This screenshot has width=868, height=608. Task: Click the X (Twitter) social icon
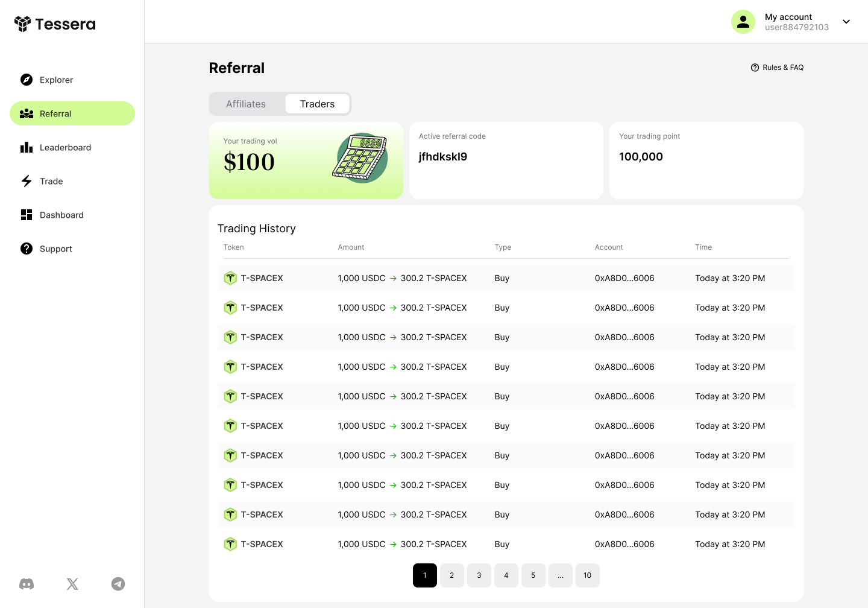[x=72, y=584]
